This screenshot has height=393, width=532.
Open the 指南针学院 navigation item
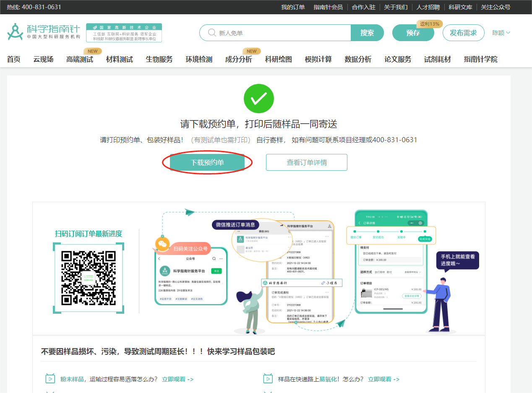point(480,60)
